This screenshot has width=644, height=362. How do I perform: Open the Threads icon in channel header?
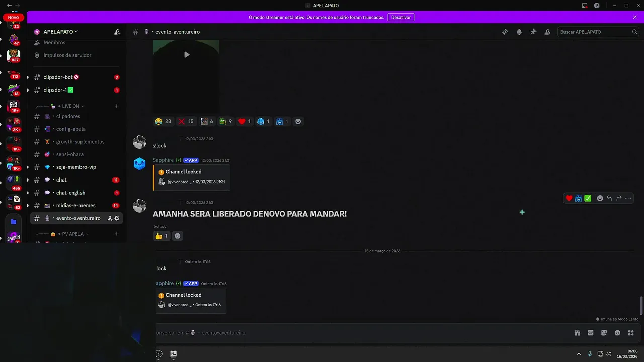click(x=505, y=32)
